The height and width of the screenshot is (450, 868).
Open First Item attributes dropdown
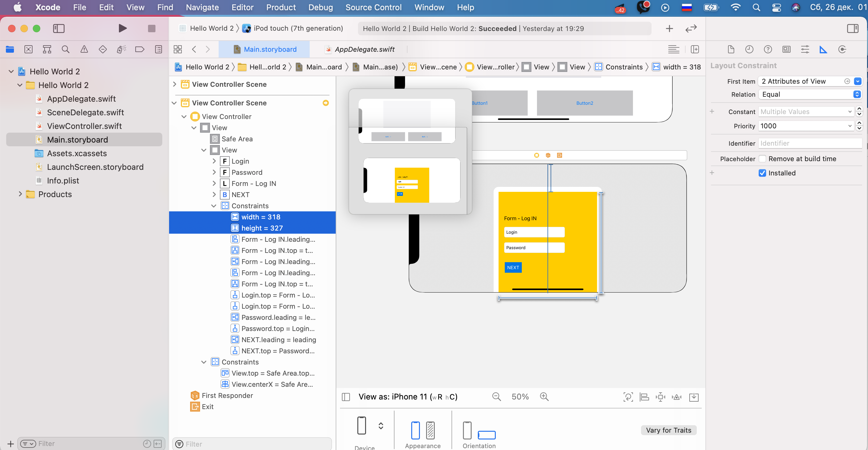pyautogui.click(x=857, y=81)
